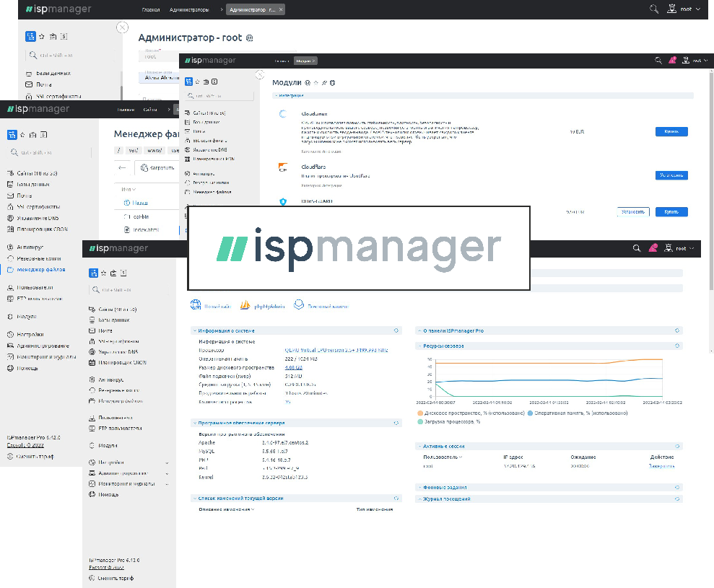This screenshot has width=714, height=588.
Task: Expand the 'О панели ISPmanager Pro' section
Action: click(420, 331)
